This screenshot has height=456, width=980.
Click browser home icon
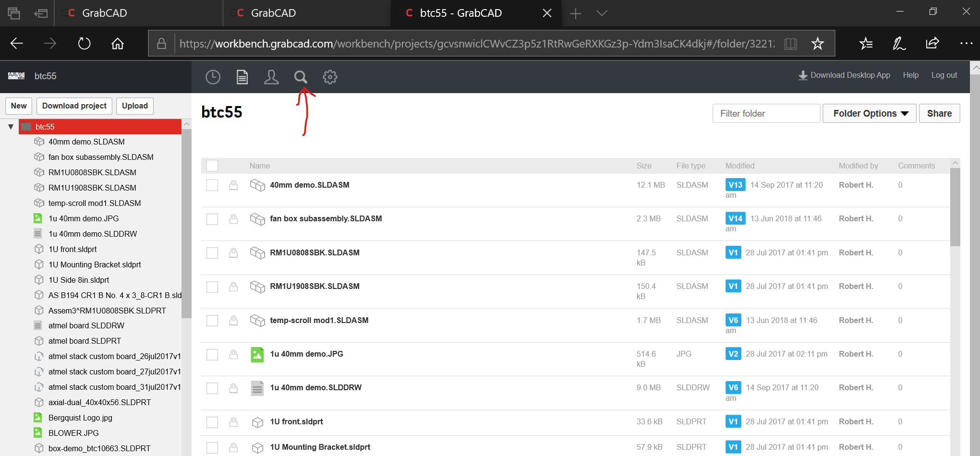(118, 44)
